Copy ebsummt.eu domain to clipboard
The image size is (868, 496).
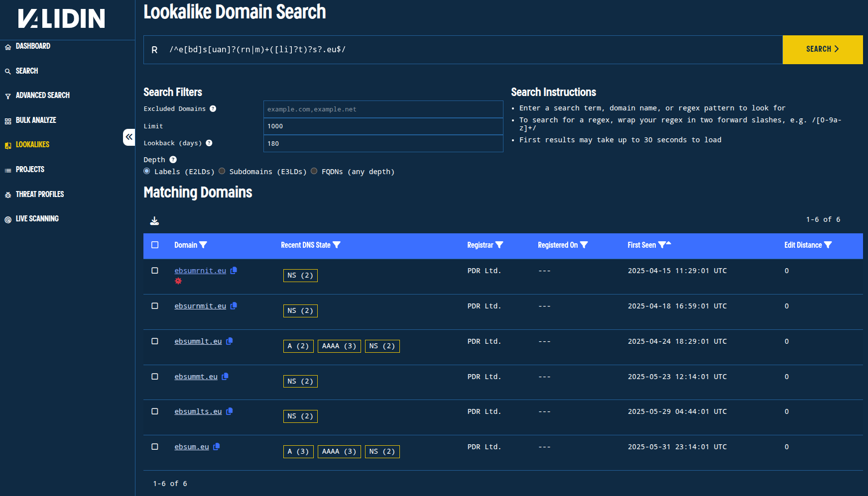coord(225,376)
